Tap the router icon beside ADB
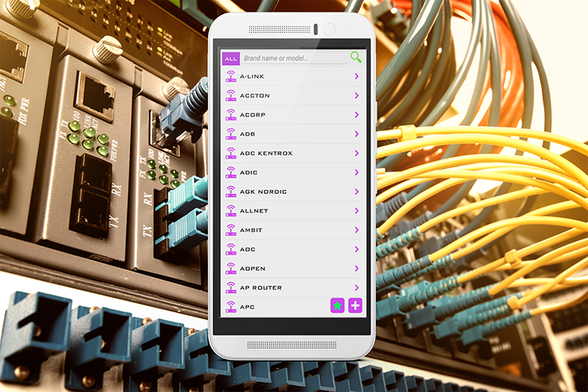This screenshot has width=588, height=392. coord(231,134)
